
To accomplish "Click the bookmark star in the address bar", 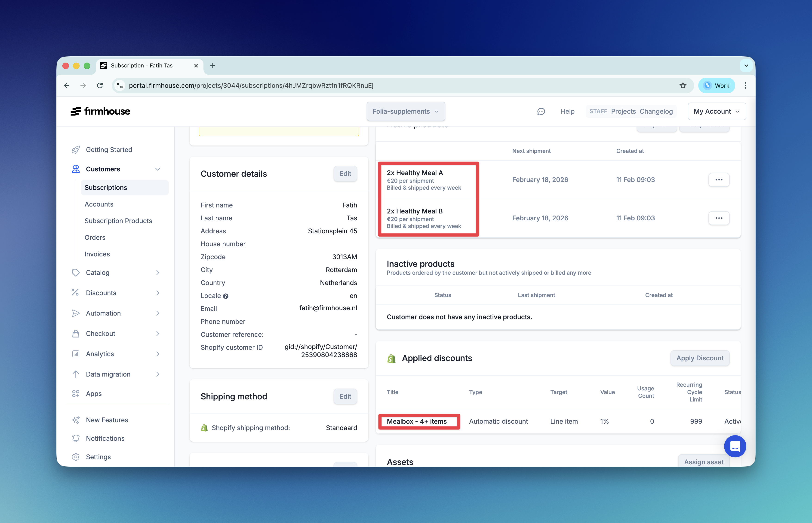I will pyautogui.click(x=683, y=85).
